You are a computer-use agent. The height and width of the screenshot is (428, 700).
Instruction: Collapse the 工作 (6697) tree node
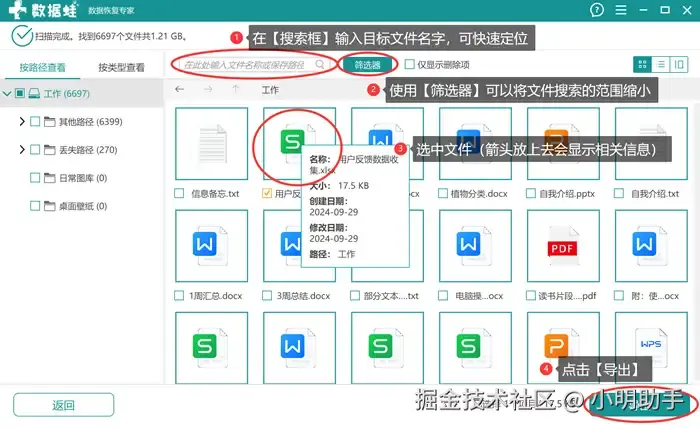7,94
